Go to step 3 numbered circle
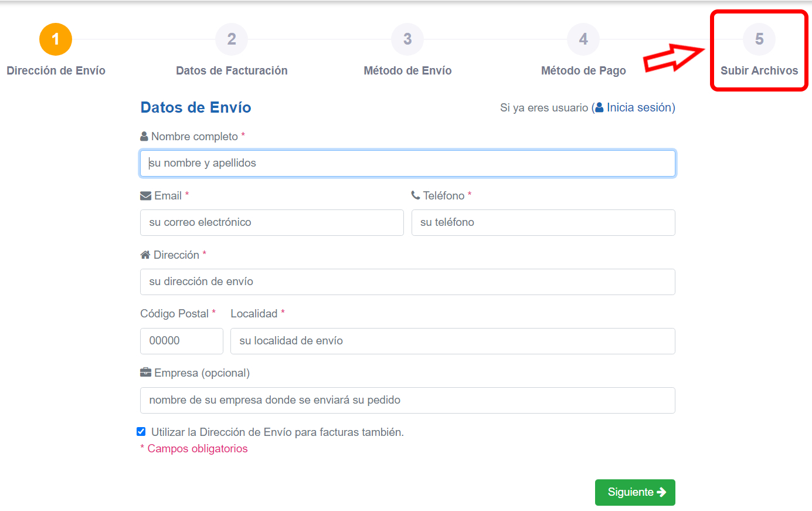This screenshot has height=511, width=812. click(x=407, y=39)
